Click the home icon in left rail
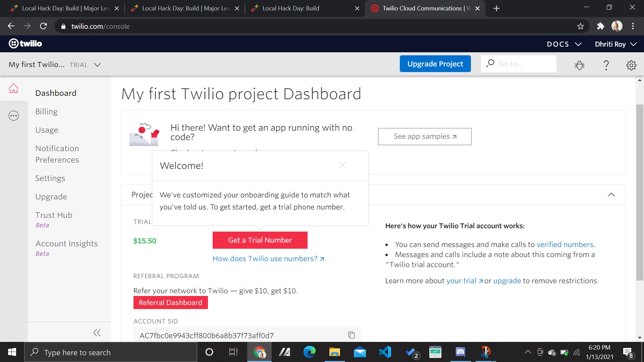 point(13,88)
